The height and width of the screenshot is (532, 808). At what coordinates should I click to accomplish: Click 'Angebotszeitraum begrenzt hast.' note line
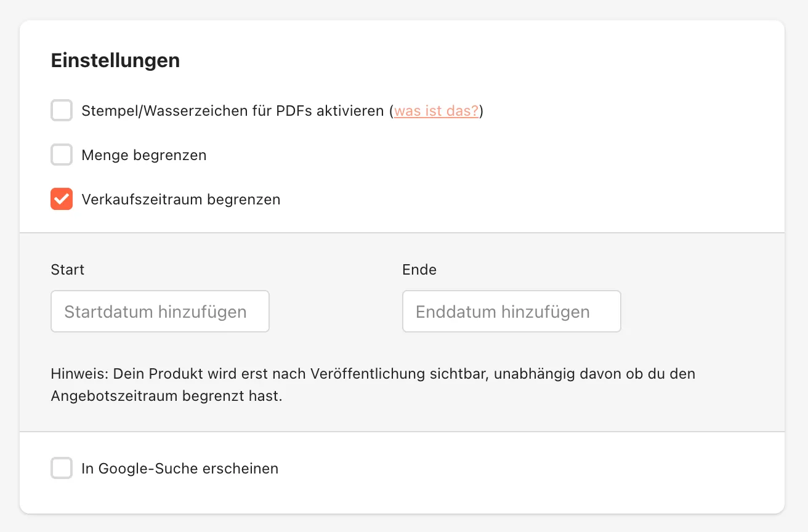click(x=166, y=396)
